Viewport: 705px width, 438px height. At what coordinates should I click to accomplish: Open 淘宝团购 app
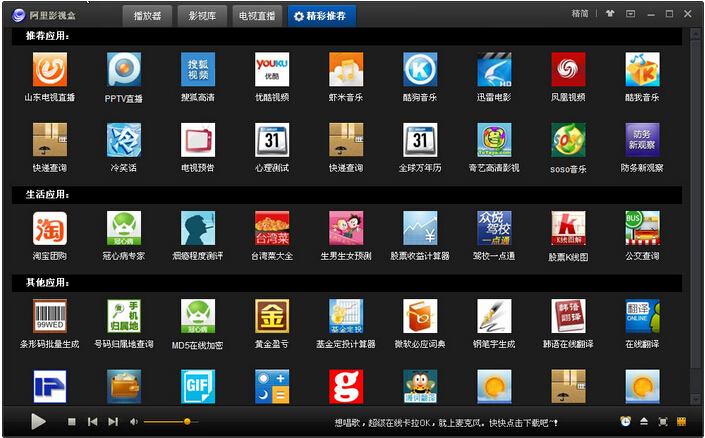coord(50,228)
